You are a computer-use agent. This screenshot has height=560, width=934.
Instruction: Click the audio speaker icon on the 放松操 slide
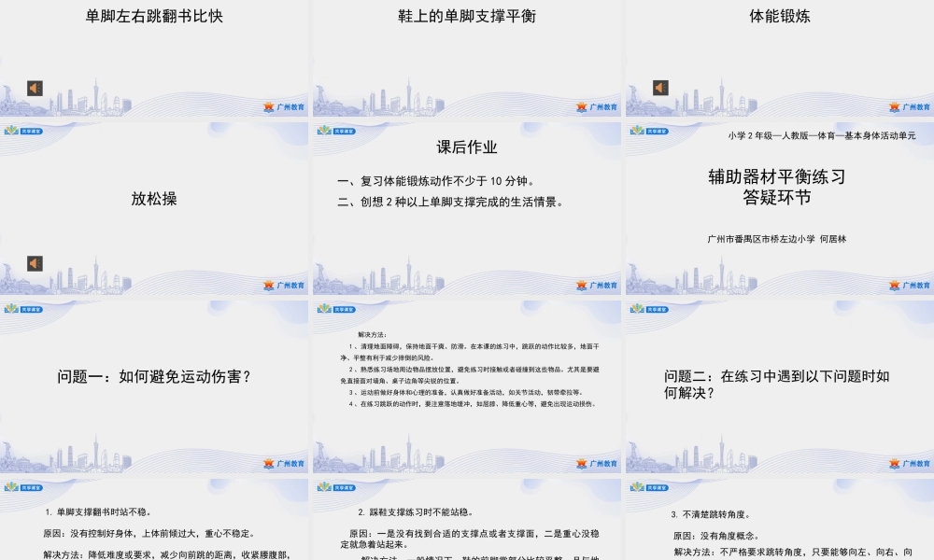34,264
